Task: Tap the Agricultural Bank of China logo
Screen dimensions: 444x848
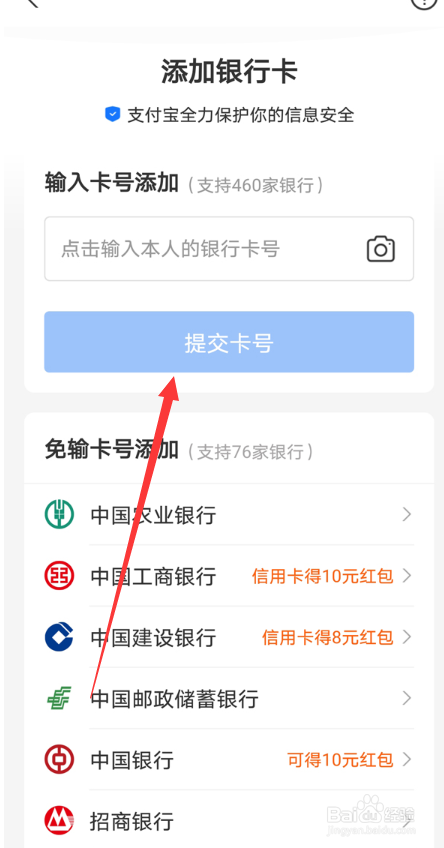Action: pos(58,514)
